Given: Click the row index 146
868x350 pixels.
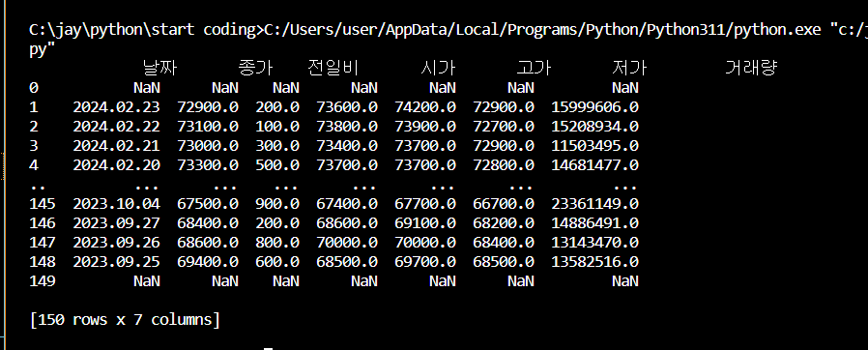Looking at the screenshot, I should (x=43, y=223).
